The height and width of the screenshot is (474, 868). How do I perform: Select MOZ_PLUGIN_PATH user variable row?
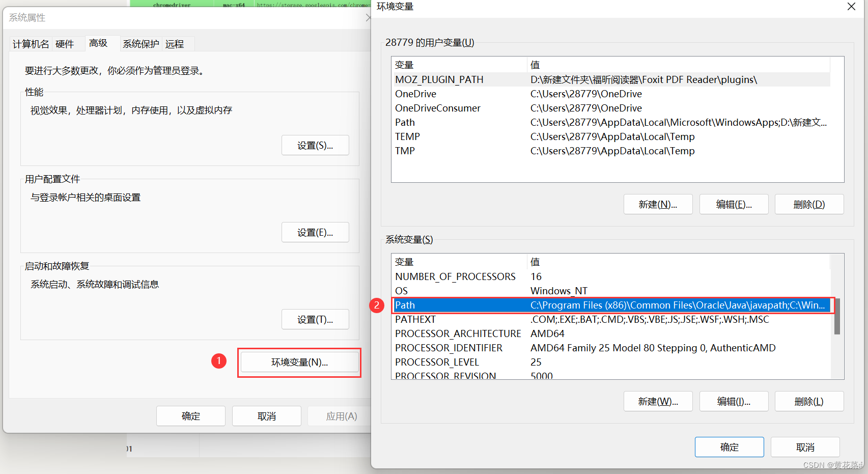click(611, 79)
